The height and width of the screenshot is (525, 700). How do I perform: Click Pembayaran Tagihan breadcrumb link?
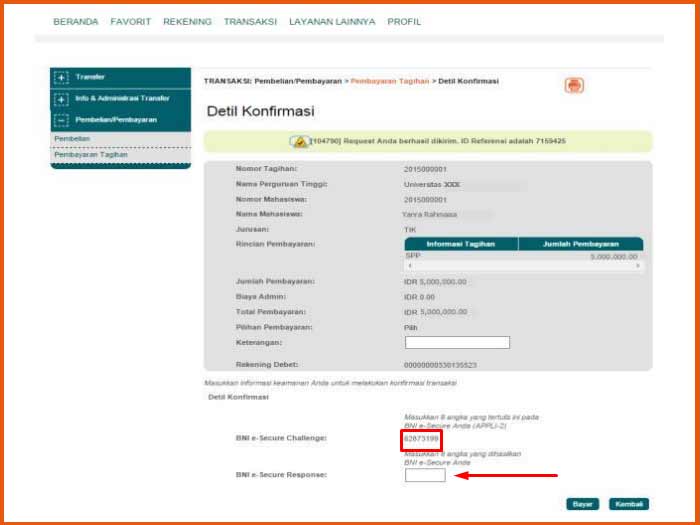coord(390,81)
